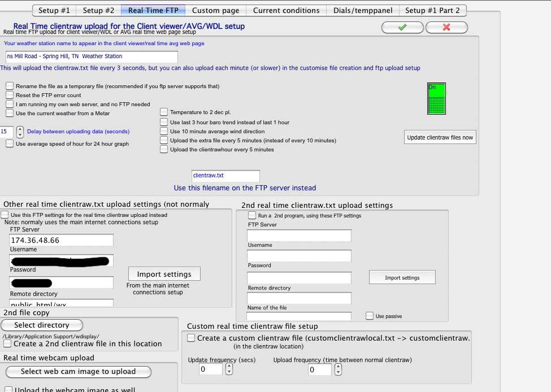This screenshot has width=551, height=392.
Task: Click the 2nd upload Username field
Action: point(299,256)
